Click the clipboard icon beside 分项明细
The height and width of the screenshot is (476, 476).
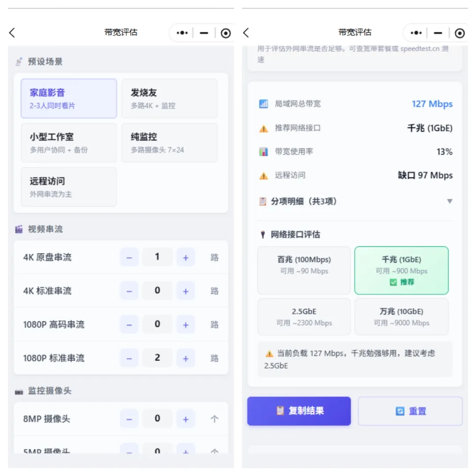point(263,201)
